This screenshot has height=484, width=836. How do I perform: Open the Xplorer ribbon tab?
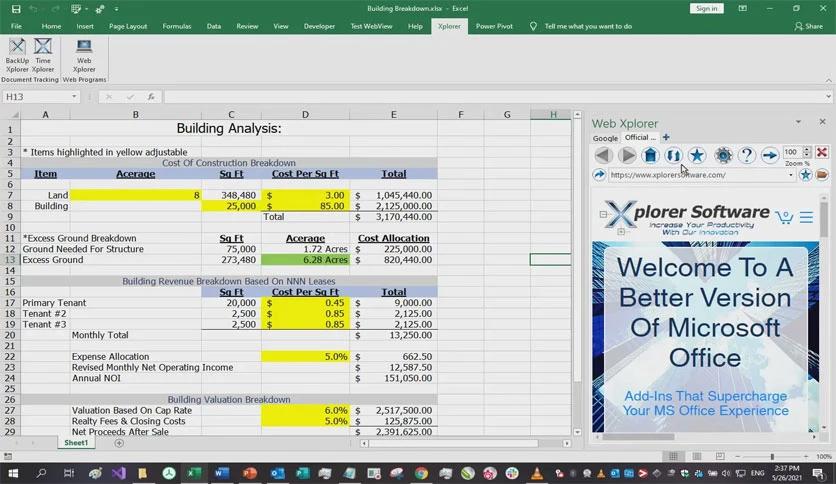449,26
